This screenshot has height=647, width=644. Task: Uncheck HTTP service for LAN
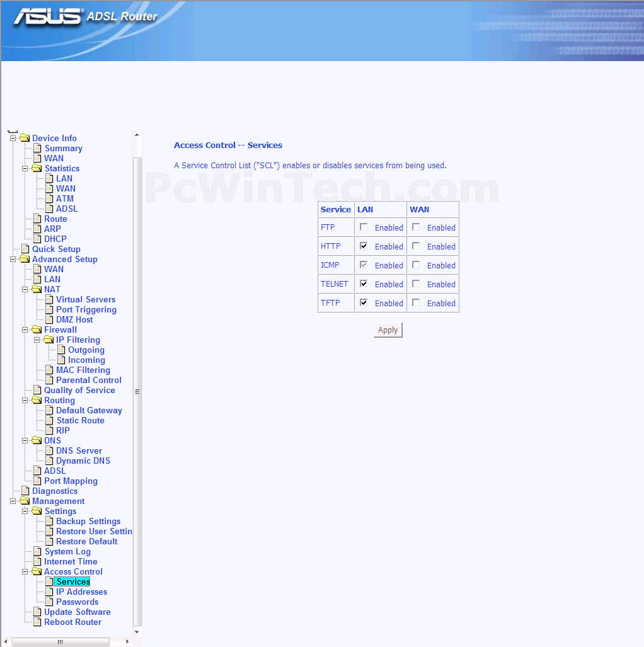point(364,246)
